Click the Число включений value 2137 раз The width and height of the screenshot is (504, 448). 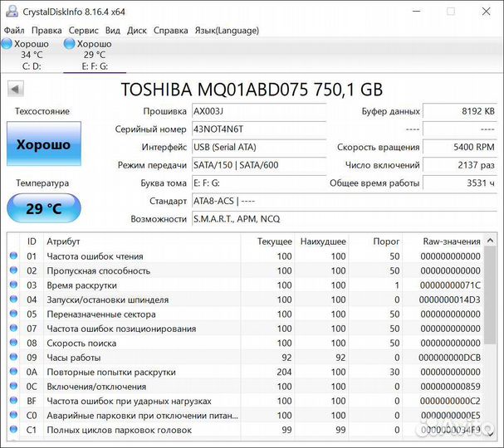click(x=460, y=165)
